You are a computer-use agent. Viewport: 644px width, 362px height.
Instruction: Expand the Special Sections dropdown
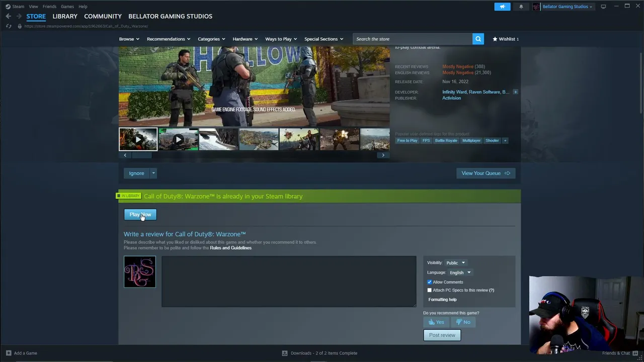pyautogui.click(x=324, y=39)
